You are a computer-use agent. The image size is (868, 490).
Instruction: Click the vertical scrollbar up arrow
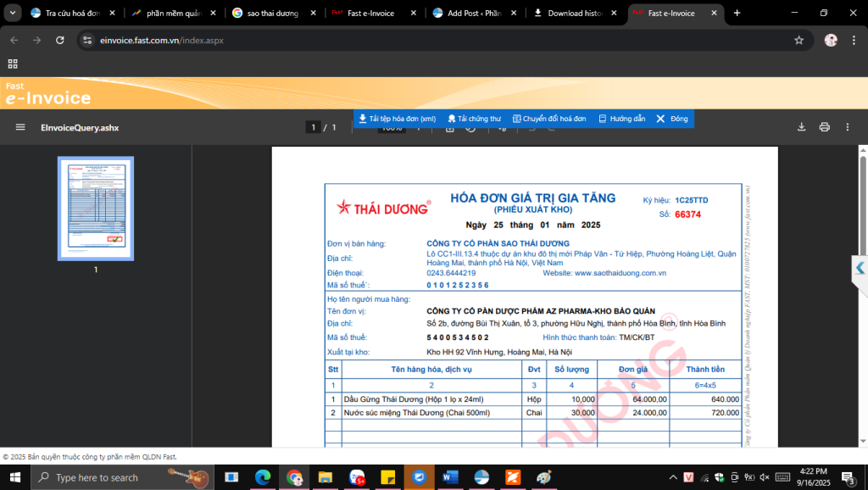click(x=863, y=150)
